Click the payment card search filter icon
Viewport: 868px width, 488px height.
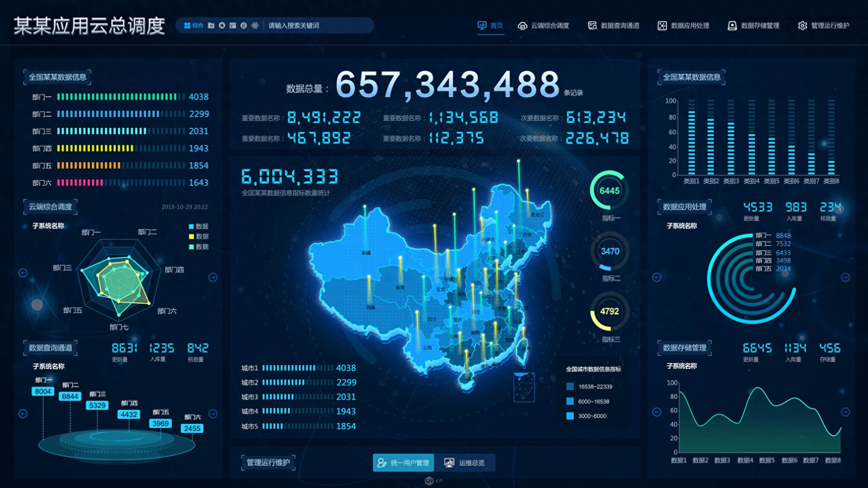point(233,25)
